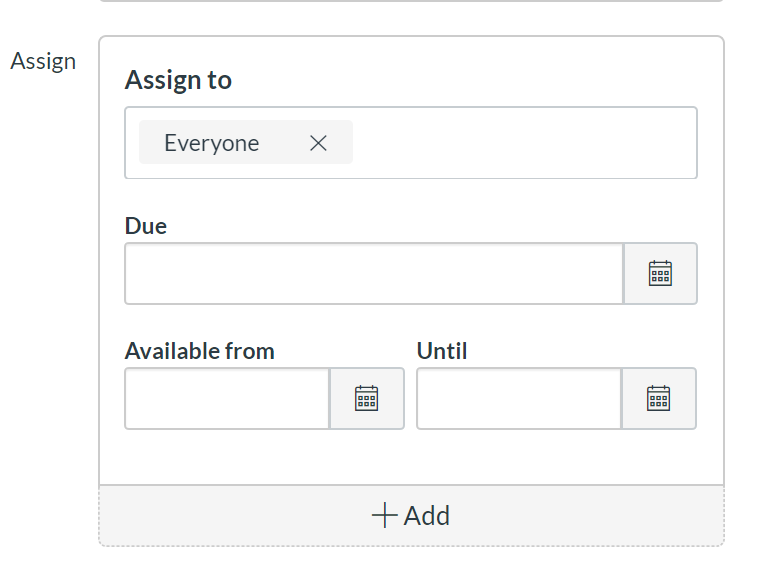Click the dashed Add bar's left side
The height and width of the screenshot is (583, 765).
200,516
